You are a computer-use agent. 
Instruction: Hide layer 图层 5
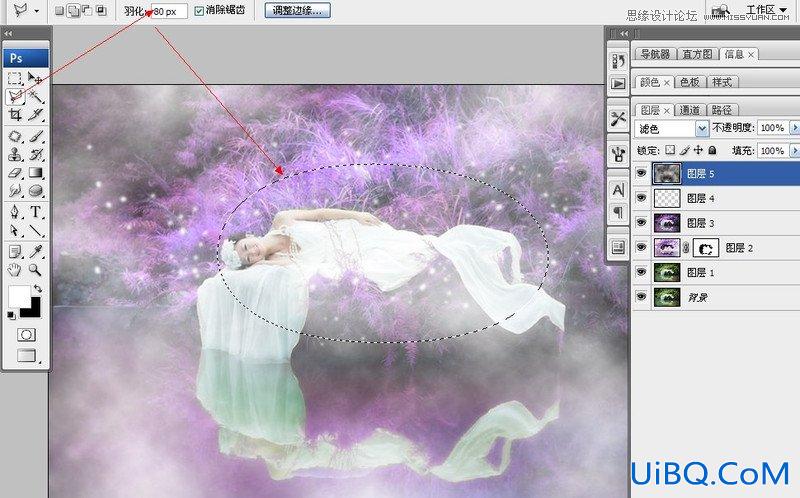pyautogui.click(x=641, y=173)
